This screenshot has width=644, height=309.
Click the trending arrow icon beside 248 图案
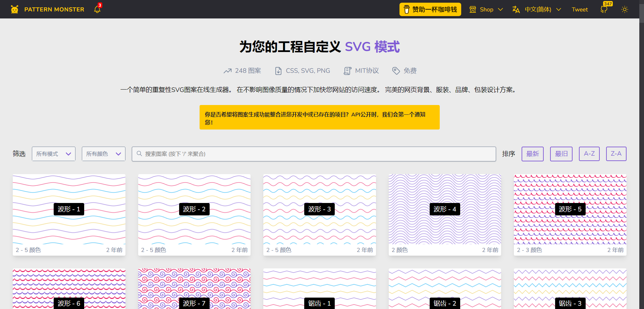pyautogui.click(x=228, y=71)
